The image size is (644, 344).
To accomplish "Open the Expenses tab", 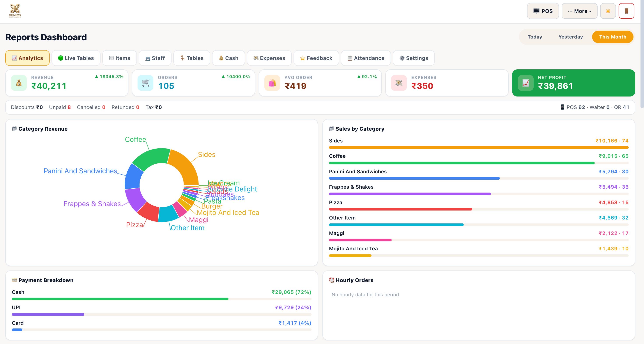I will tap(269, 58).
